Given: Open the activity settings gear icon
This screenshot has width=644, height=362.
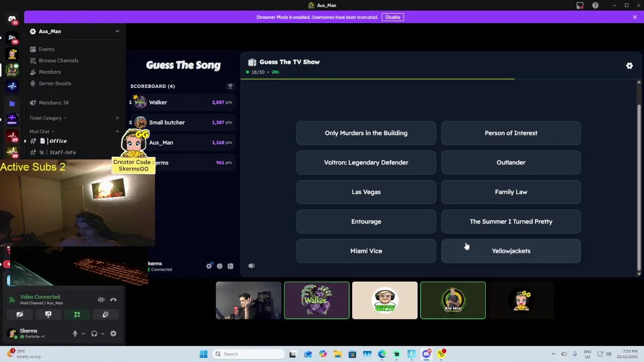Looking at the screenshot, I should (x=629, y=66).
